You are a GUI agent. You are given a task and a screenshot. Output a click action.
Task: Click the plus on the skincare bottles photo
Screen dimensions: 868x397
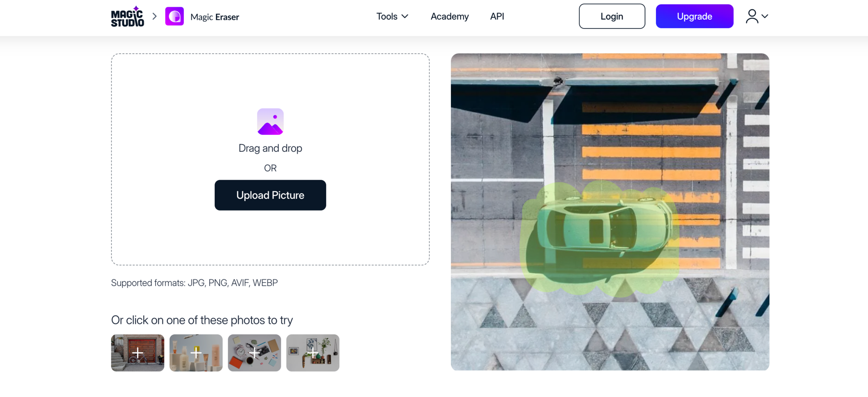(x=196, y=353)
